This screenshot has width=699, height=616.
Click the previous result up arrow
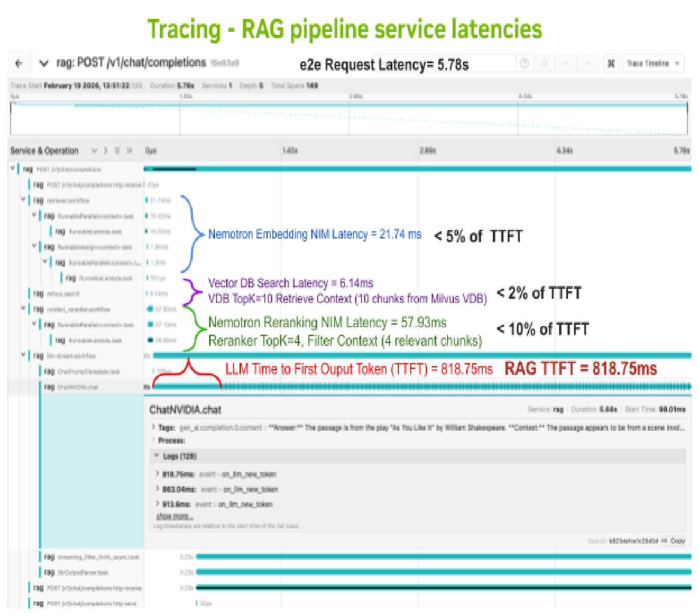(x=567, y=63)
